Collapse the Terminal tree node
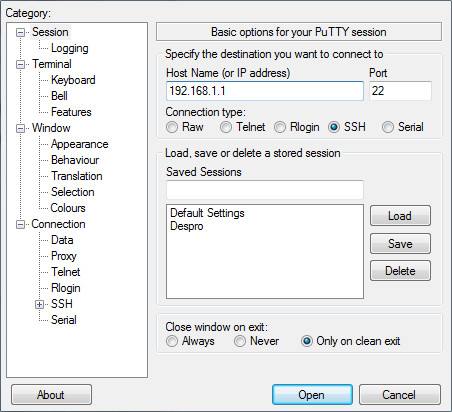Screen dimensions: 452x412 click(21, 64)
